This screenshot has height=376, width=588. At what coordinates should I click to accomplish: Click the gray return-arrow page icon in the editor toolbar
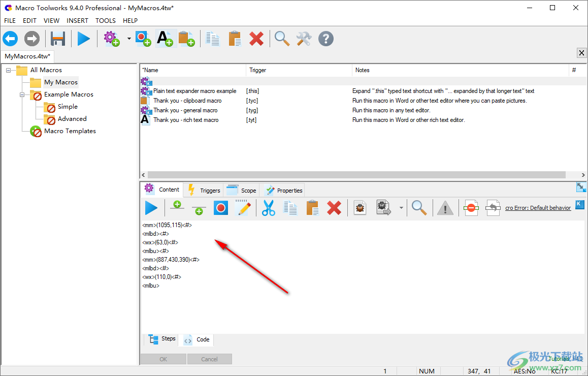[493, 208]
